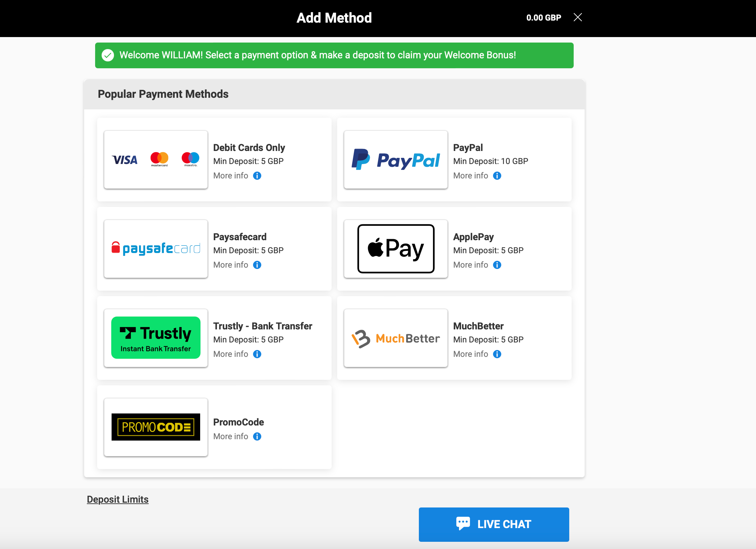Screen dimensions: 756x549
Task: Click the PayPal payment method title
Action: tap(468, 148)
